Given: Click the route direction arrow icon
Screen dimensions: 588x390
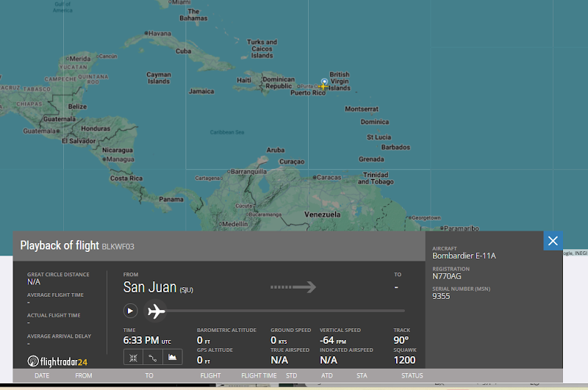Looking at the screenshot, I should pyautogui.click(x=293, y=286).
